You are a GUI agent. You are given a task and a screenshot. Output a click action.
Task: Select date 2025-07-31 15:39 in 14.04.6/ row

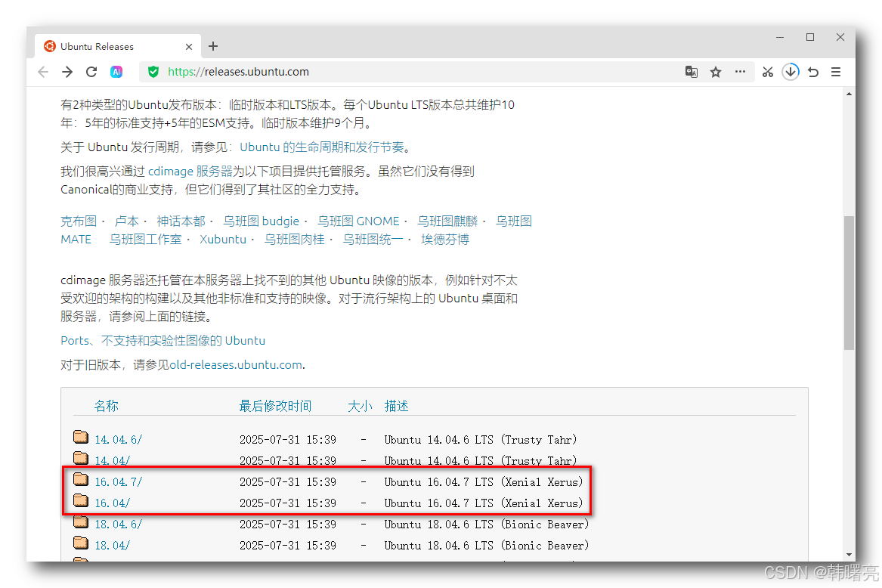point(288,440)
